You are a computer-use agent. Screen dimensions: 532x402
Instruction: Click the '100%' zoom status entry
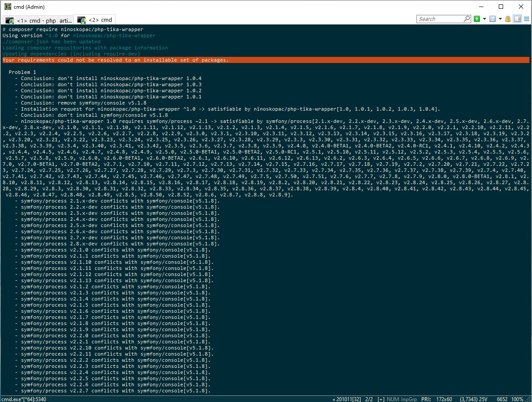click(517, 399)
